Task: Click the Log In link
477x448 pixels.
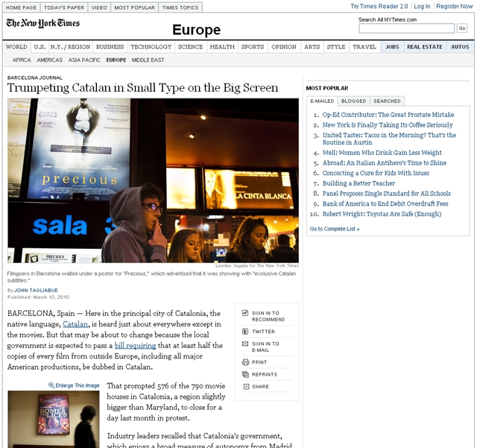Action: coord(422,6)
